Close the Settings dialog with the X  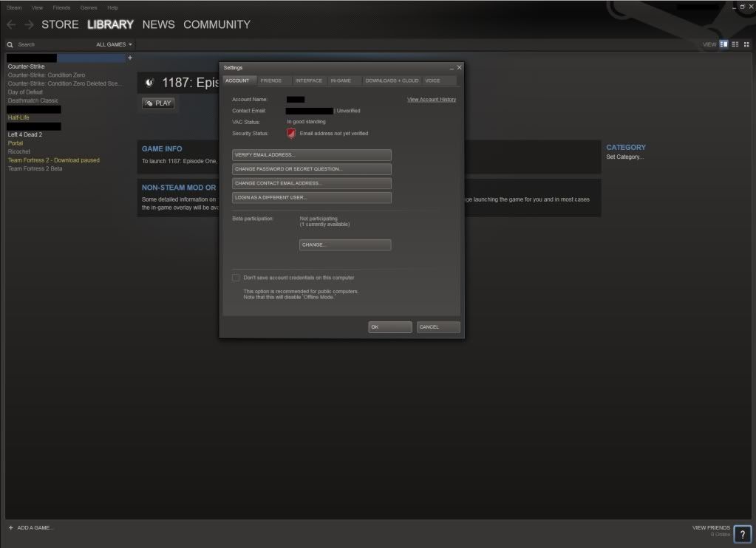[459, 67]
